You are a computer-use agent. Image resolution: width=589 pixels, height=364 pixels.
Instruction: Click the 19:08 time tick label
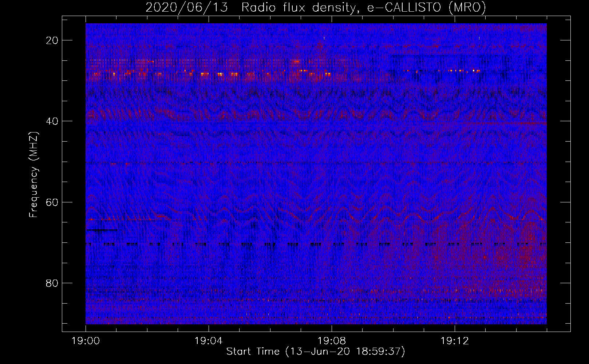click(x=332, y=341)
